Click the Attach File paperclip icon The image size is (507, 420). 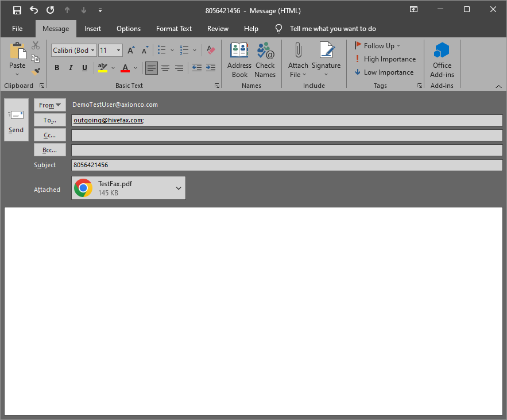[x=298, y=51]
